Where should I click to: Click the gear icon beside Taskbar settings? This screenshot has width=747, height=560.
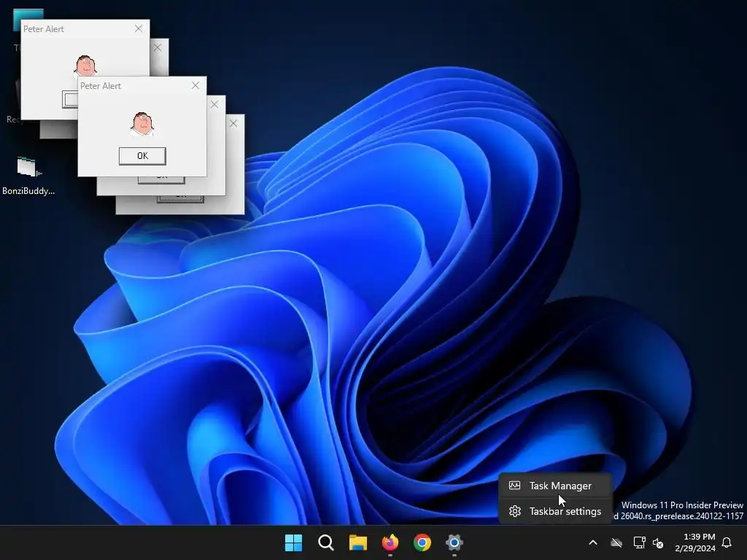click(x=514, y=511)
